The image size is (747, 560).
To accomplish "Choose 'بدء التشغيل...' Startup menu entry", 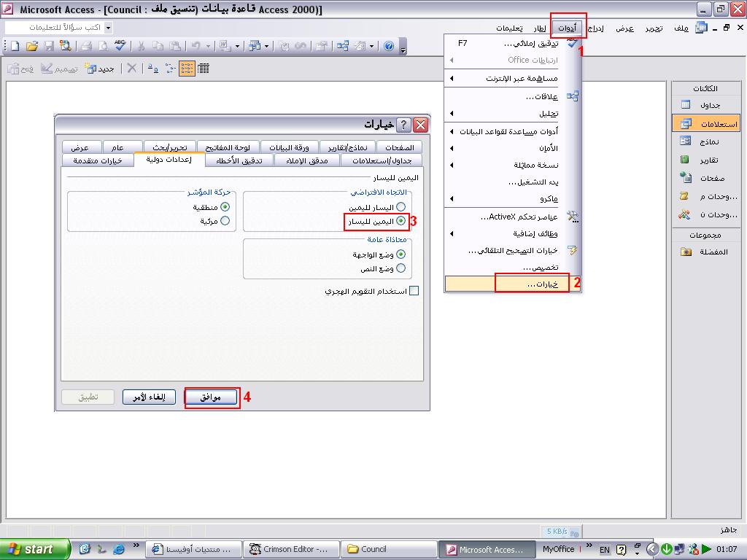I will pos(513,182).
